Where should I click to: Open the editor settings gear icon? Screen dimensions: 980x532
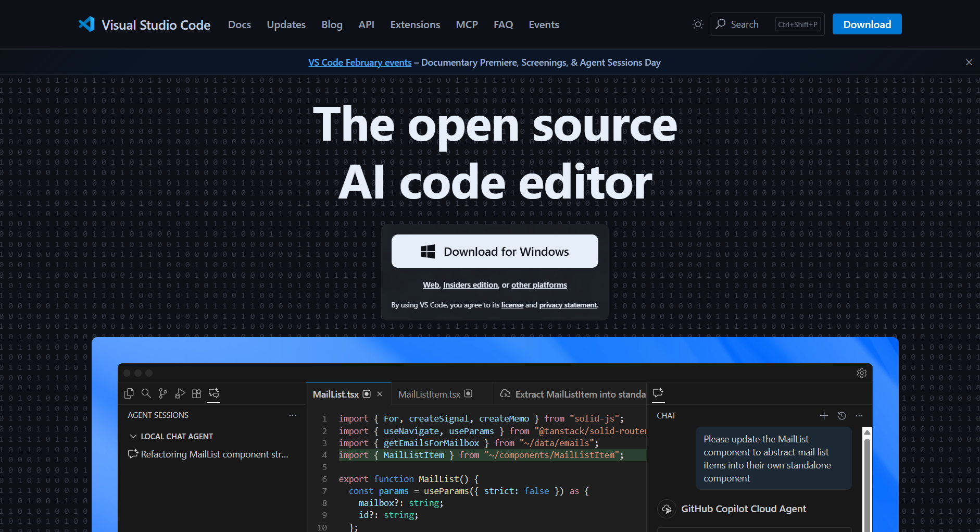[x=861, y=373]
